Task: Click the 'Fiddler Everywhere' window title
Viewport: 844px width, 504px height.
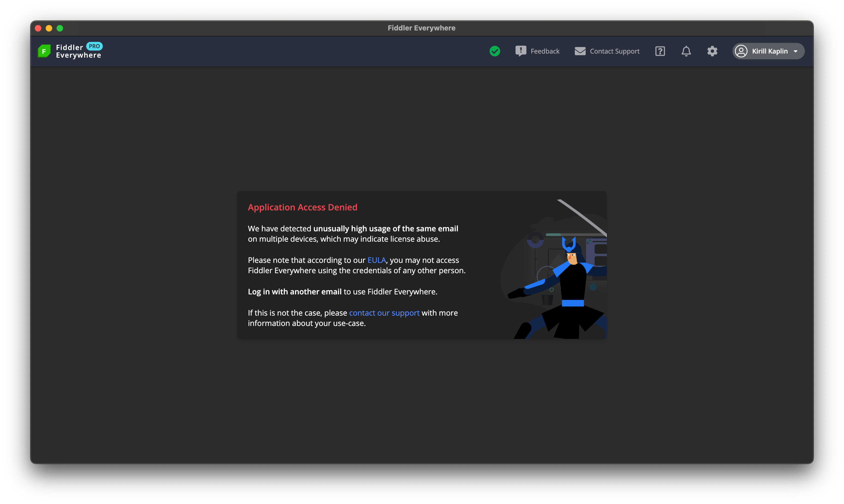Action: pyautogui.click(x=421, y=28)
